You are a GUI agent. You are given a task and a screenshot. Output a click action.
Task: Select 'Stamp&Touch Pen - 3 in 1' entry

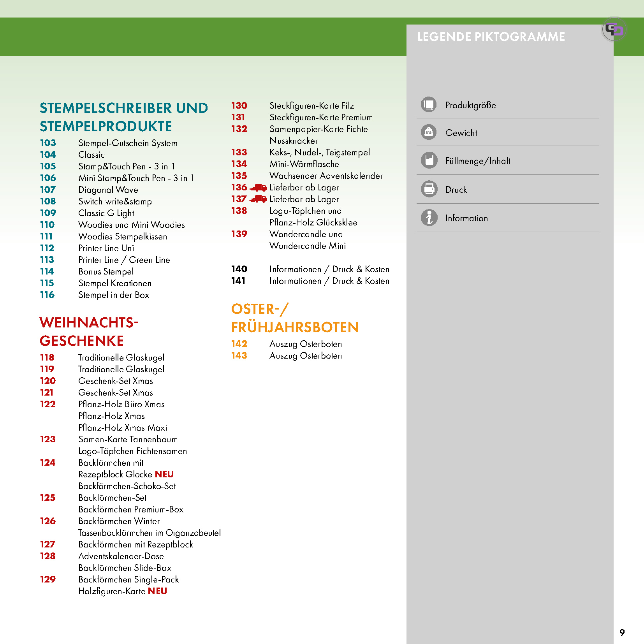point(127,167)
